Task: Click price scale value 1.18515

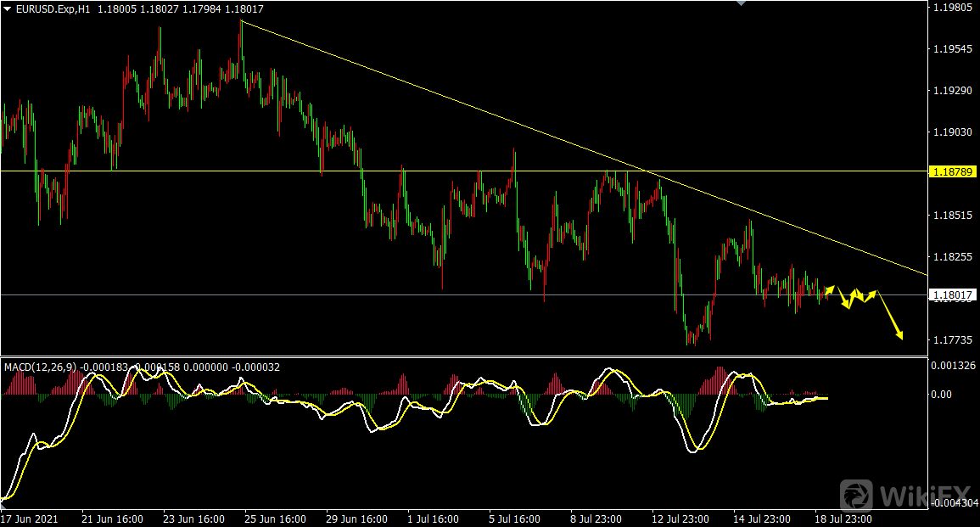Action: tap(953, 215)
